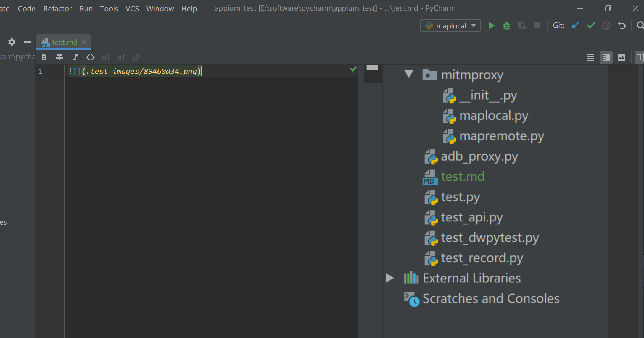This screenshot has height=338, width=644.
Task: Insert code span with angle brackets icon
Action: point(91,57)
